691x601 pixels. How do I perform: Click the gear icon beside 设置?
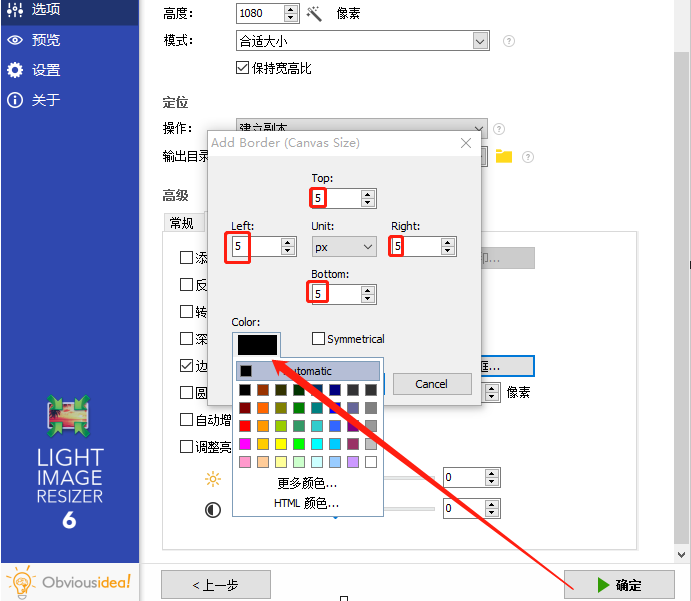pyautogui.click(x=15, y=70)
